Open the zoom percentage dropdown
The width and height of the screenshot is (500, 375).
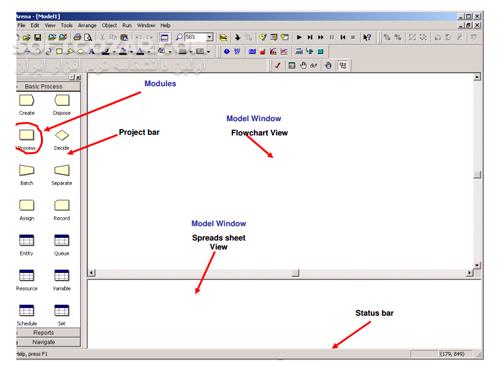click(x=210, y=37)
